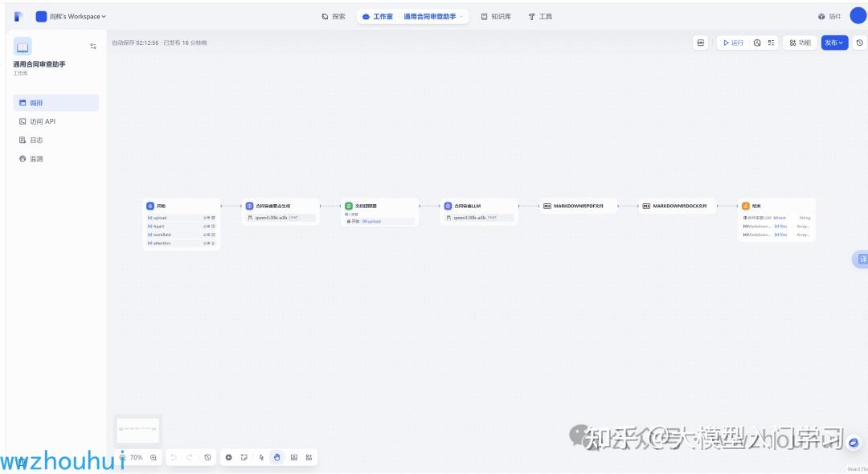The height and width of the screenshot is (474, 868).
Task: Open the environment variables ENV button
Action: (701, 43)
